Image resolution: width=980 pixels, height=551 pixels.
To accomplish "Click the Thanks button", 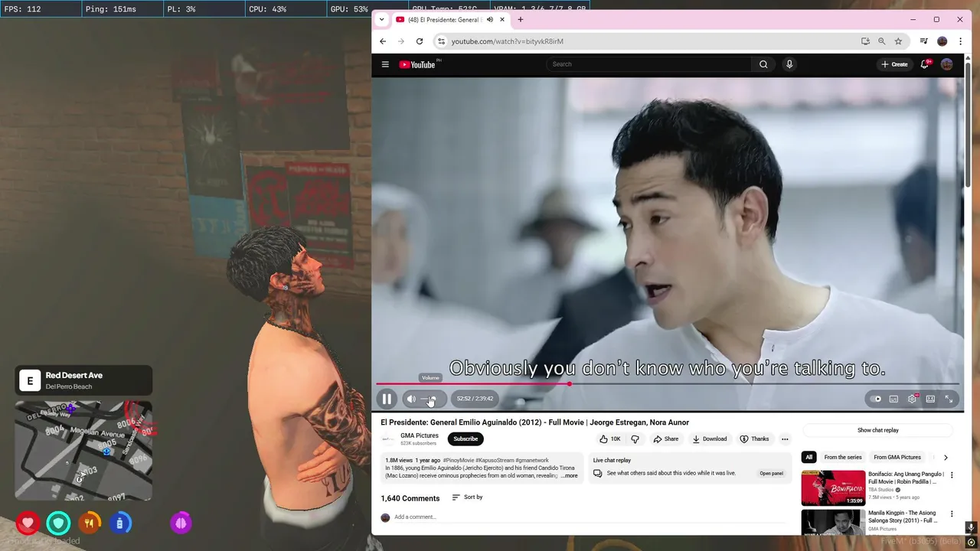I will [x=754, y=439].
